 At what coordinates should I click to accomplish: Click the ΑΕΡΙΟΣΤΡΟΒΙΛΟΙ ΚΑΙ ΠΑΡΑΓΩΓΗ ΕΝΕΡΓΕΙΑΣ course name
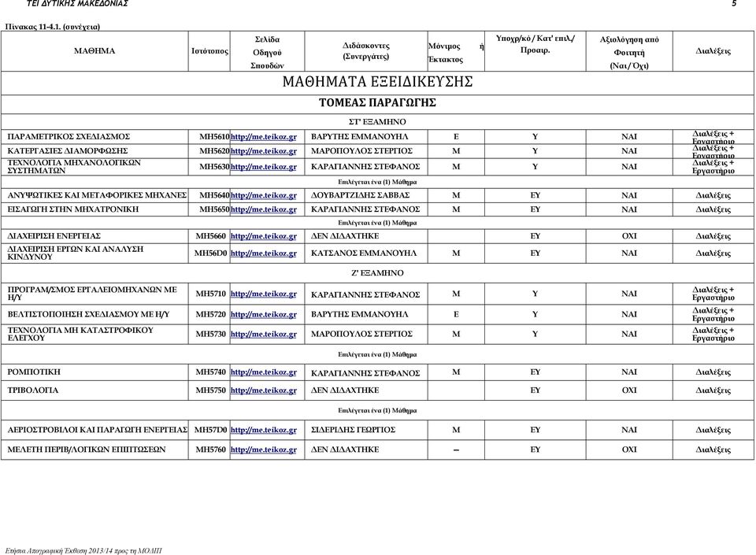point(98,430)
